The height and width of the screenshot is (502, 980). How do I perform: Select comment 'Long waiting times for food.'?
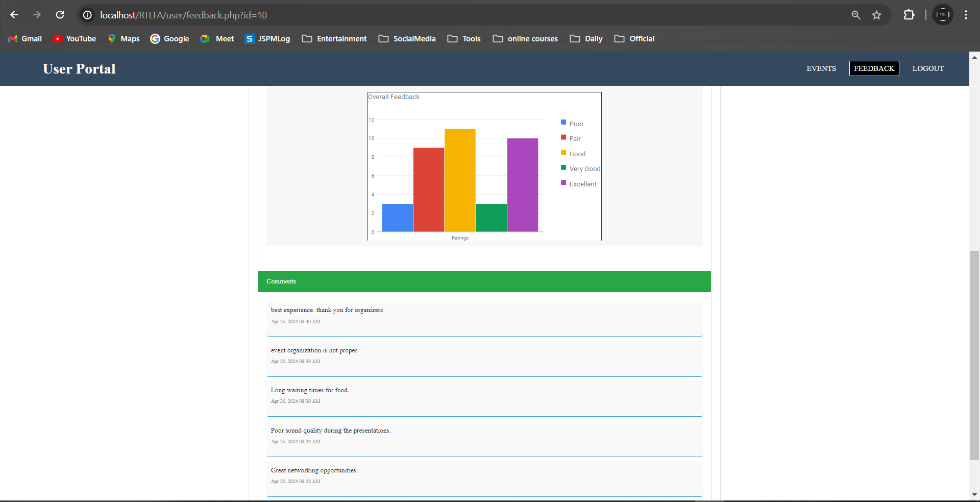pyautogui.click(x=310, y=390)
